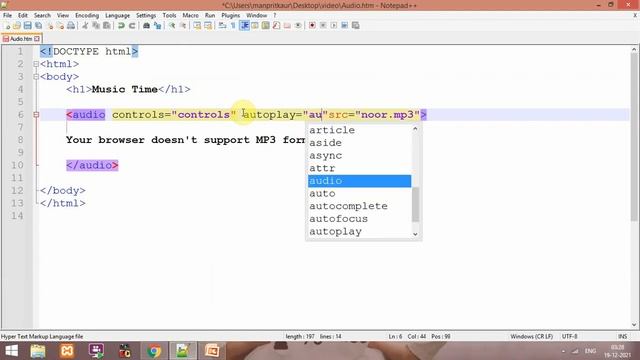The height and width of the screenshot is (360, 640).
Task: Open the Replace toolbar icon
Action: tap(157, 25)
